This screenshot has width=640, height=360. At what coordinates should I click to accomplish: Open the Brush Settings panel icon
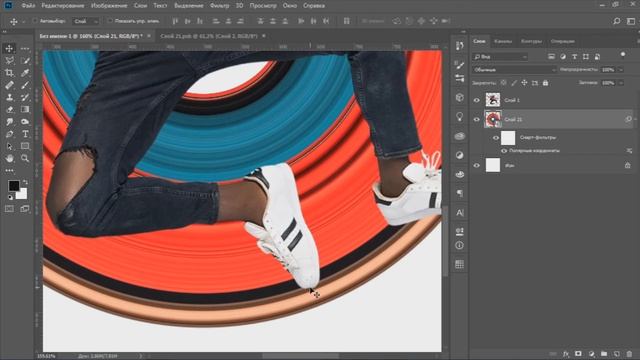coord(460,64)
